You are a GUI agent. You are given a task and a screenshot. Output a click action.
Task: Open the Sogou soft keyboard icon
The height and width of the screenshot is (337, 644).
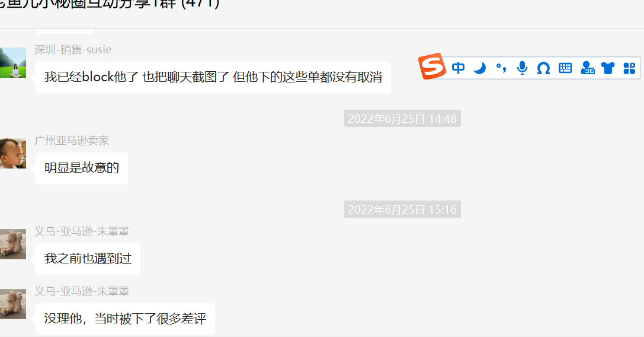(565, 68)
